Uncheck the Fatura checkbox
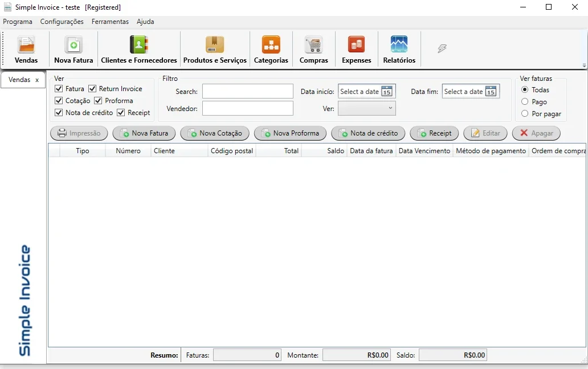 [59, 89]
